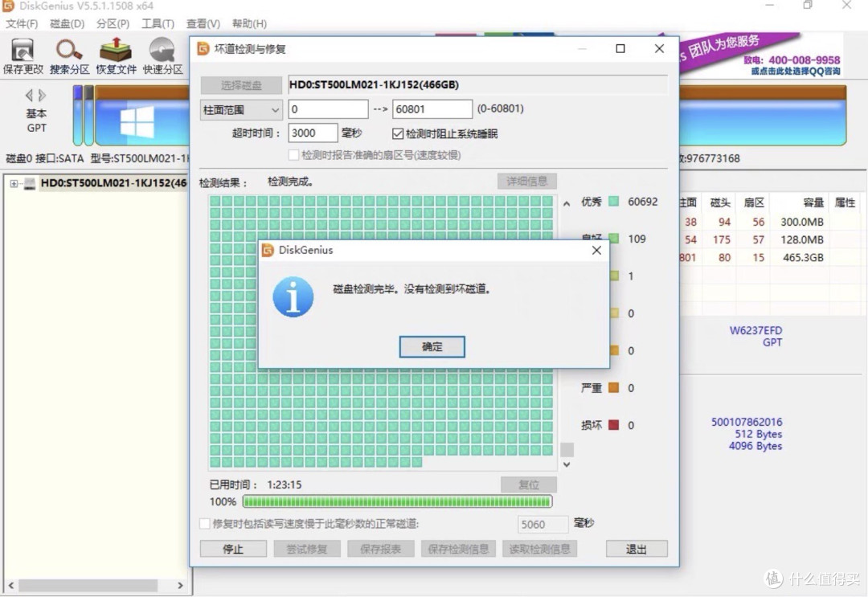
Task: Open the Search Partitions (搜索分区) tool
Action: click(x=69, y=56)
